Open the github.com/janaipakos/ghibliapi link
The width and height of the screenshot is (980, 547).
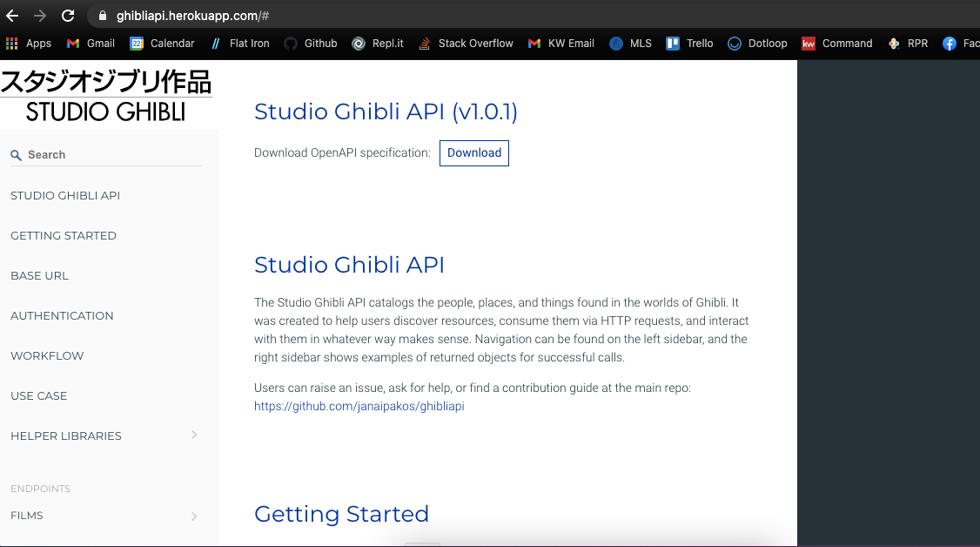click(x=359, y=407)
